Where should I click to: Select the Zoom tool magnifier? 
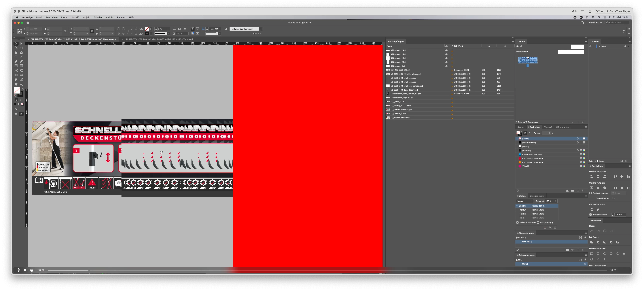click(x=21, y=84)
